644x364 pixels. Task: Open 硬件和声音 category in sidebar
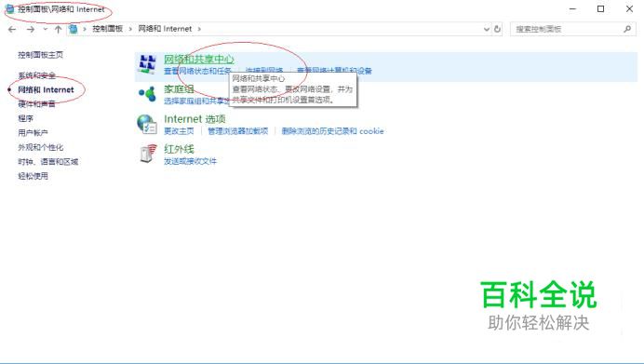click(x=36, y=104)
